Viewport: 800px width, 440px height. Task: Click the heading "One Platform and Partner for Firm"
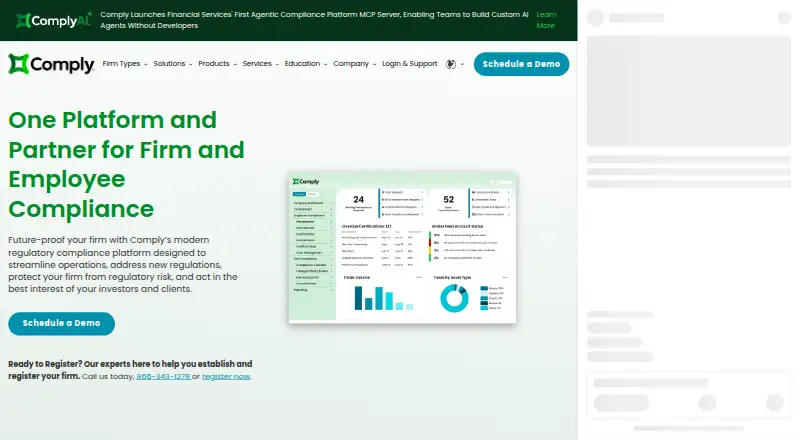[x=126, y=164]
